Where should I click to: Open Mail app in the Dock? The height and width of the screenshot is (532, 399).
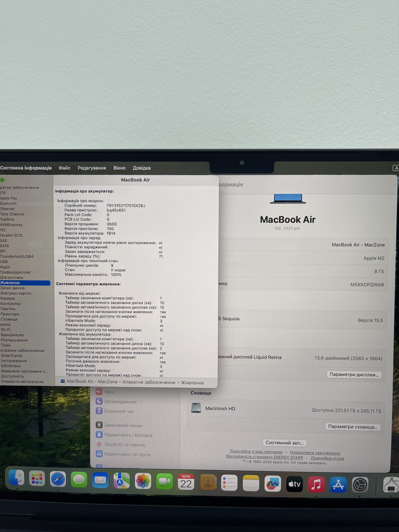(x=100, y=480)
